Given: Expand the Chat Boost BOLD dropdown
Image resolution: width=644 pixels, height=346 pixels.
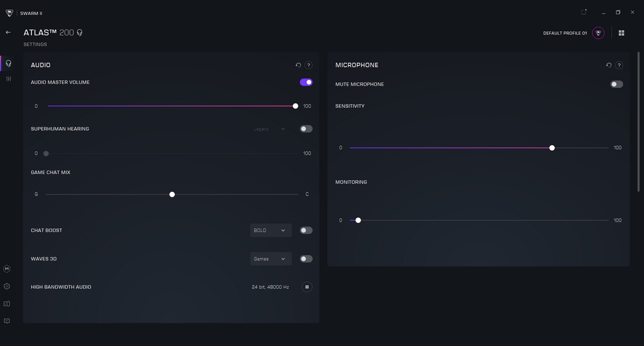Looking at the screenshot, I should pyautogui.click(x=271, y=230).
